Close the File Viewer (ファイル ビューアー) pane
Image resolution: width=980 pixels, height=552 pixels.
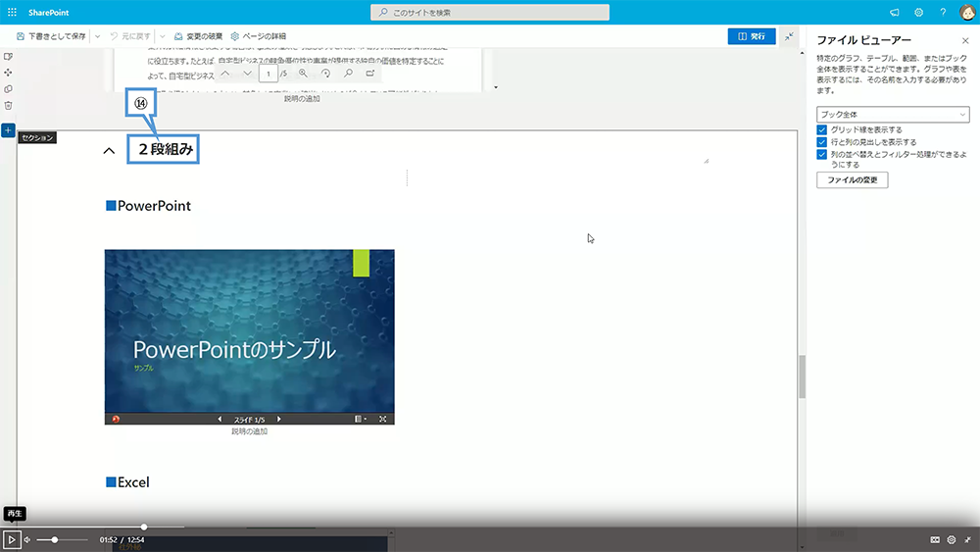click(965, 40)
